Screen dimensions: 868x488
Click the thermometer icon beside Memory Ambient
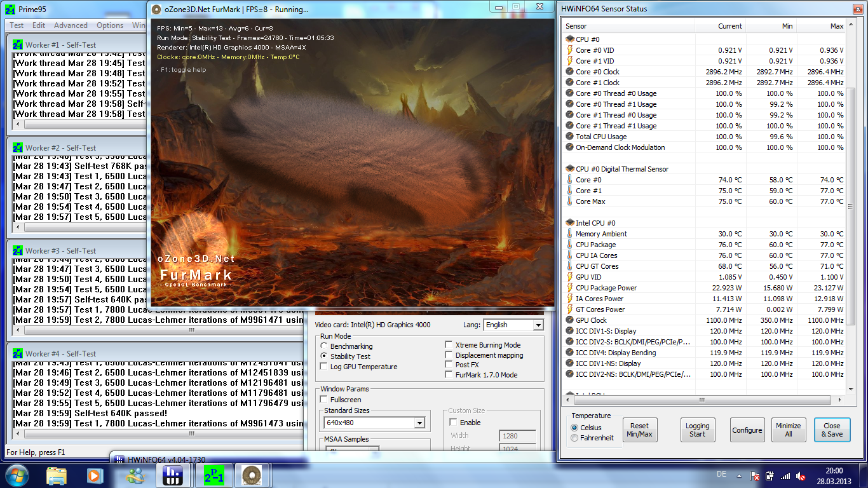point(570,234)
